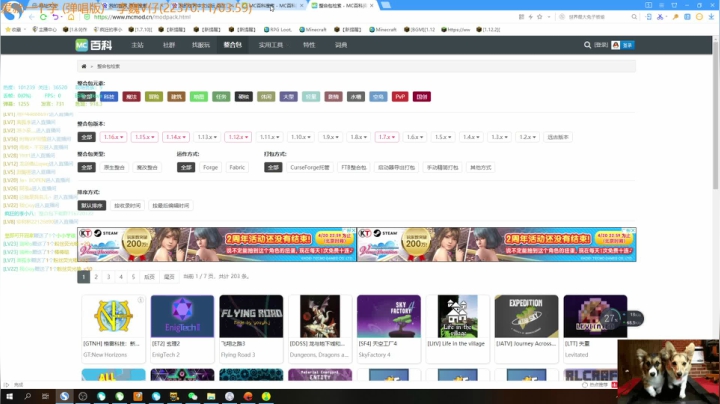
Task: Select the 默认排序 sort option
Action: [92, 206]
